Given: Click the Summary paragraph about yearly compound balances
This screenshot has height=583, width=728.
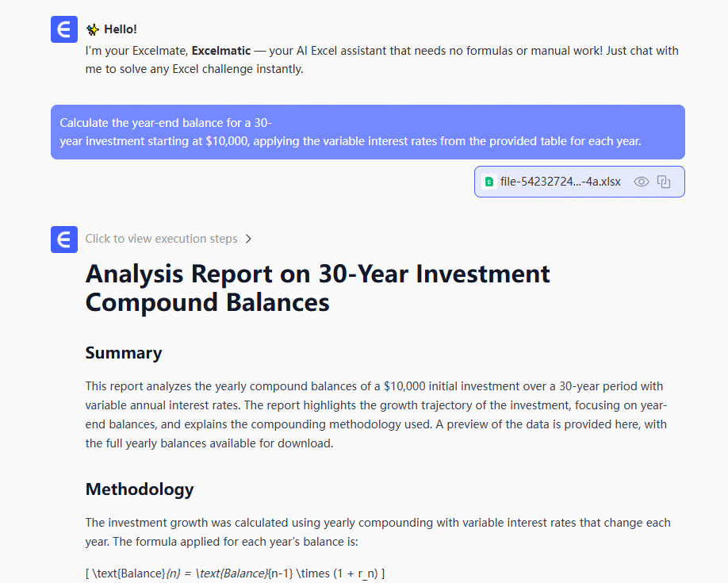Looking at the screenshot, I should coord(375,415).
